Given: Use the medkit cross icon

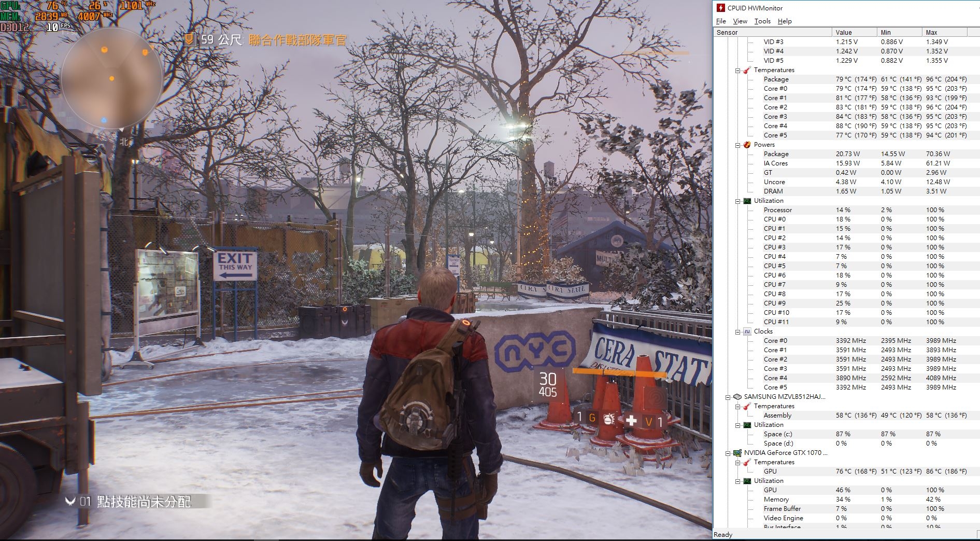Looking at the screenshot, I should pos(631,421).
